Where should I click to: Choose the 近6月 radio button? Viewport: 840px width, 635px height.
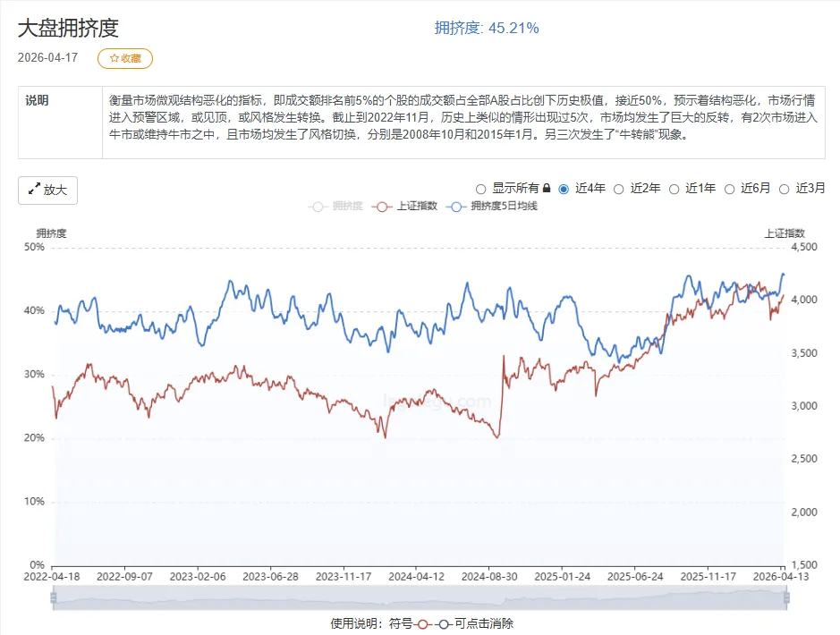tap(729, 189)
